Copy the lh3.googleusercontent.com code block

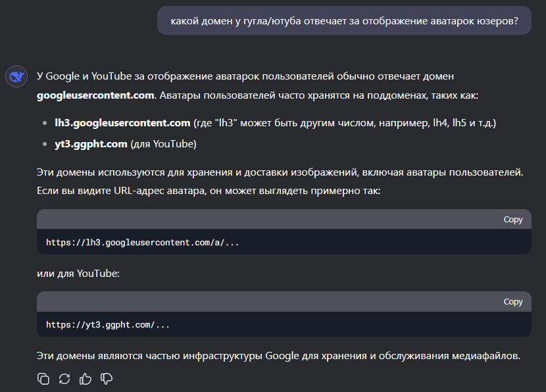tap(513, 219)
